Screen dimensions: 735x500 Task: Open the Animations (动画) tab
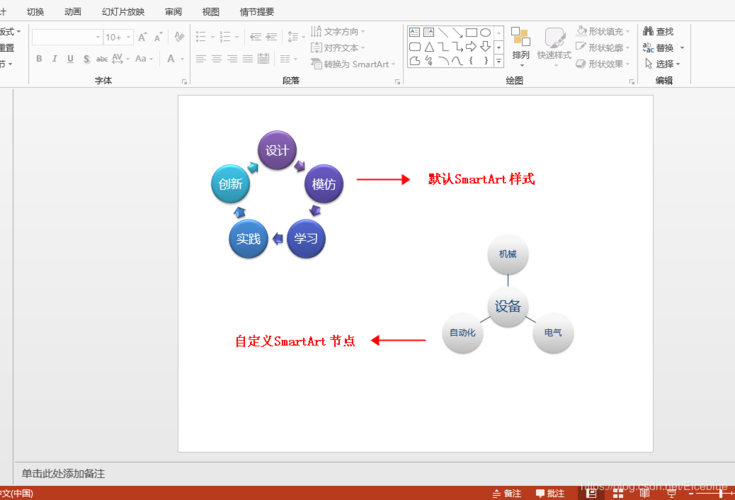[x=73, y=12]
